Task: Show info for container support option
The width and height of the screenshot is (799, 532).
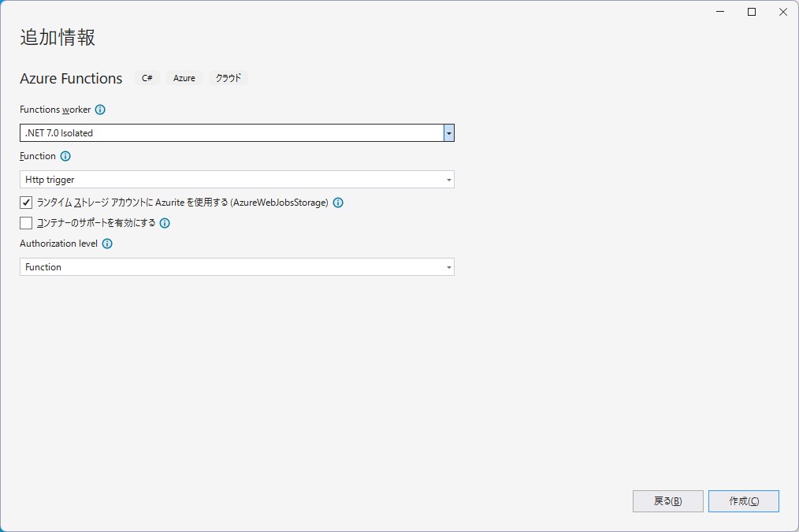Action: [x=165, y=223]
